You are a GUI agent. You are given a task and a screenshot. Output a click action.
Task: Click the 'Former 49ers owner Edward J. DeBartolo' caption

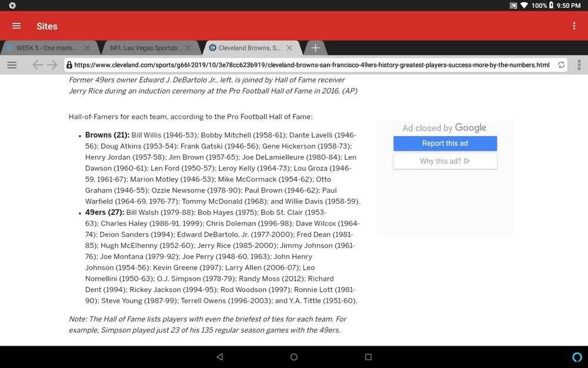pos(213,85)
